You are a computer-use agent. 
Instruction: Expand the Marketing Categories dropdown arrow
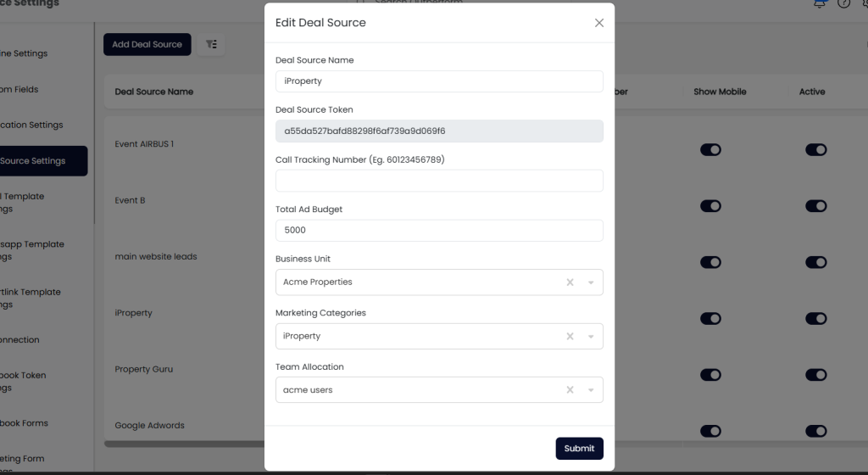[x=591, y=337]
